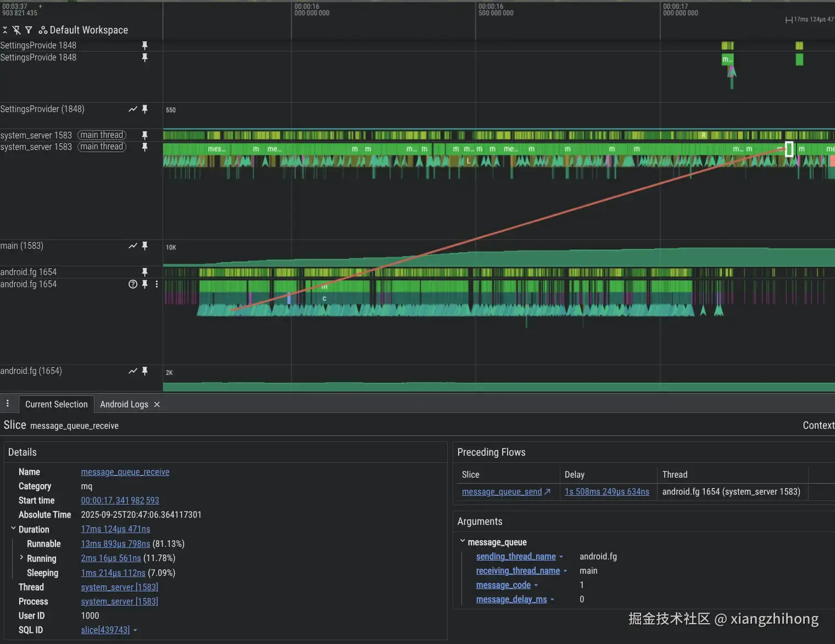The width and height of the screenshot is (835, 644).
Task: Click the unpin all tracks icon
Action: pyautogui.click(x=16, y=30)
